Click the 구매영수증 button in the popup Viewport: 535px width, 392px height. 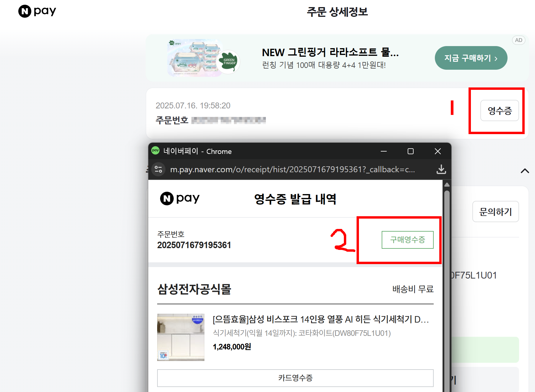pyautogui.click(x=407, y=240)
